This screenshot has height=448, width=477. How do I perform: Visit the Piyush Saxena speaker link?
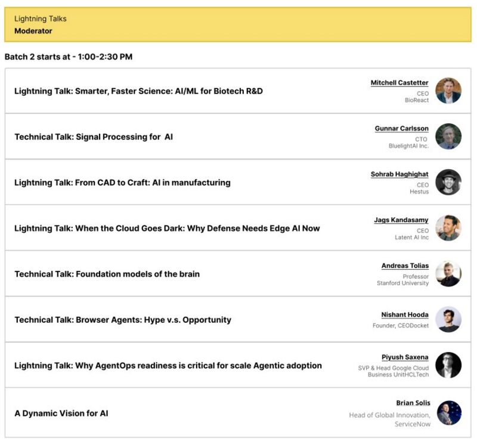click(405, 357)
